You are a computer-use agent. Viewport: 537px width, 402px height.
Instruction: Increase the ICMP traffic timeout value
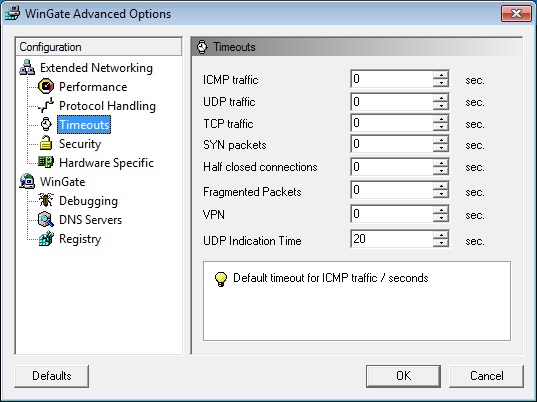coord(441,75)
